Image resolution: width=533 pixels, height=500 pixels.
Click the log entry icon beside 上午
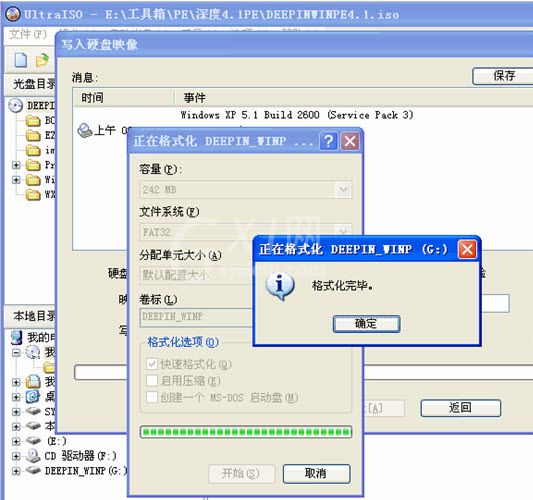tap(85, 130)
